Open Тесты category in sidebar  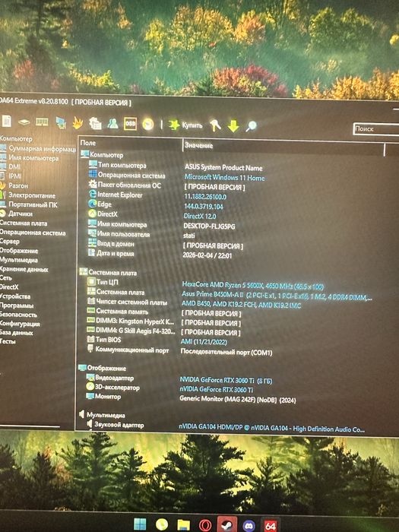tap(8, 341)
